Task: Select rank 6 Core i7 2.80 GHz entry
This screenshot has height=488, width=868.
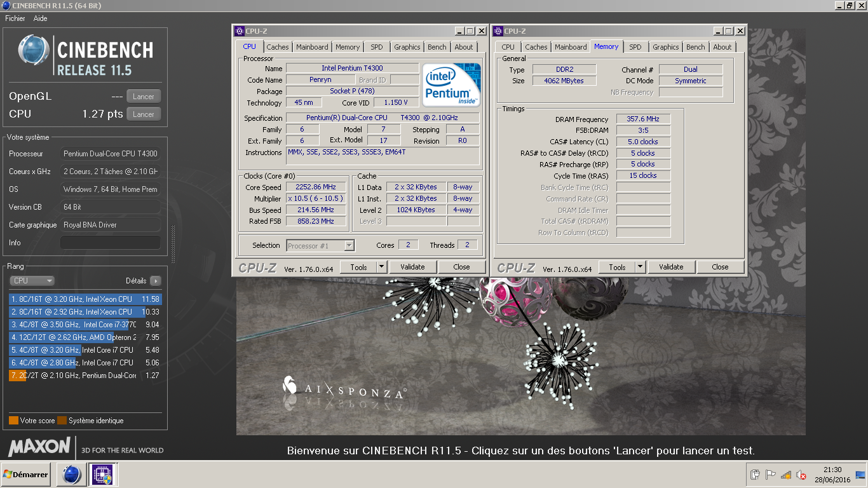Action: (85, 363)
